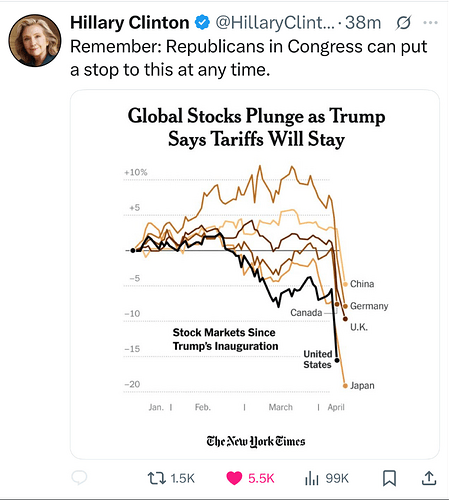The width and height of the screenshot is (449, 500).
Task: Toggle the pink heart like icon
Action: click(234, 478)
